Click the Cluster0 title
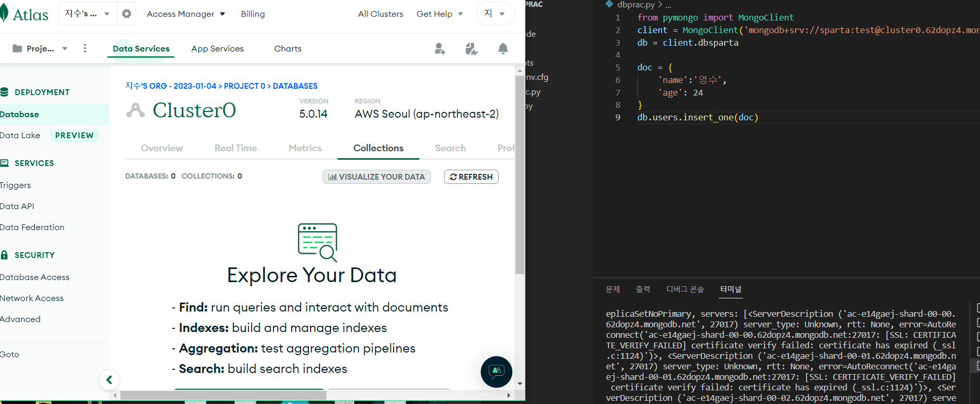The image size is (980, 404). pyautogui.click(x=194, y=110)
